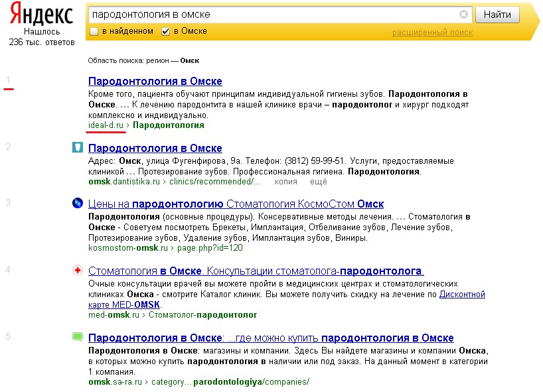Viewport: 543px width, 392px height.
Task: Click the red cross favicon beside the med-omsk result
Action: tap(78, 270)
